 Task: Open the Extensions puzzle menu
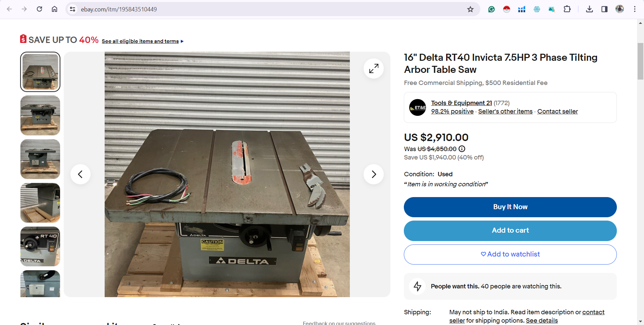coord(567,9)
